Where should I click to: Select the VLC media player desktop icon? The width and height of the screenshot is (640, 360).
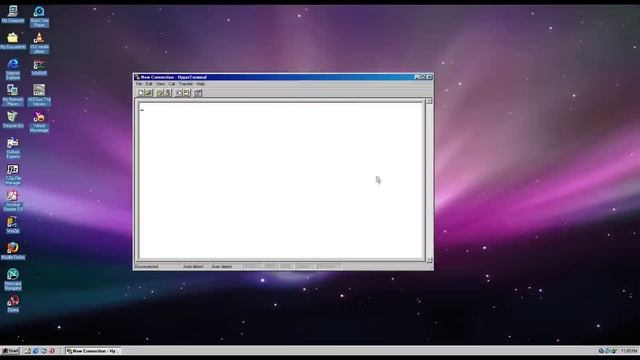coord(39,43)
